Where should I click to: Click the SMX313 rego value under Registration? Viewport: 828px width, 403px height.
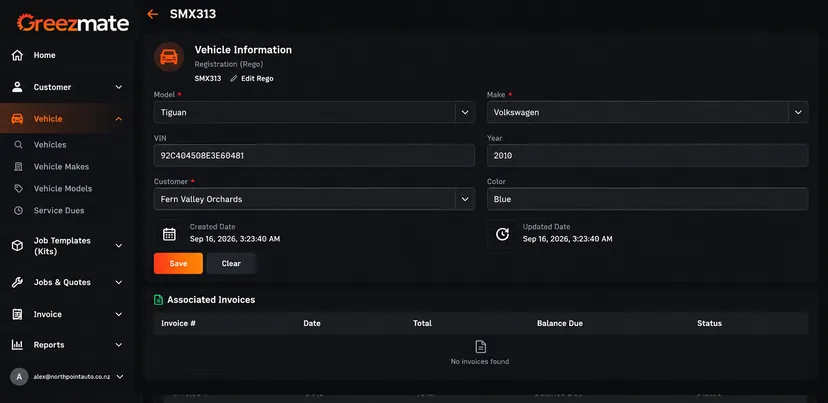pos(208,78)
